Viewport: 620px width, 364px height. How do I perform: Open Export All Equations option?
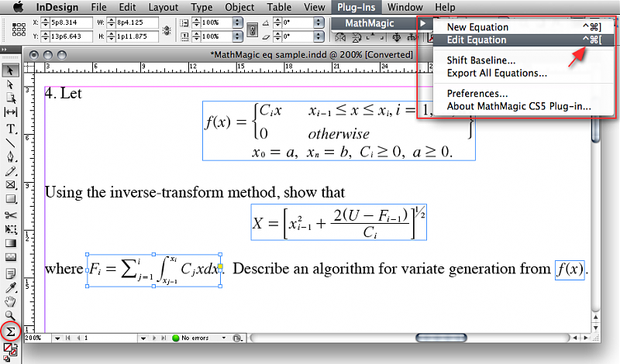click(x=497, y=74)
